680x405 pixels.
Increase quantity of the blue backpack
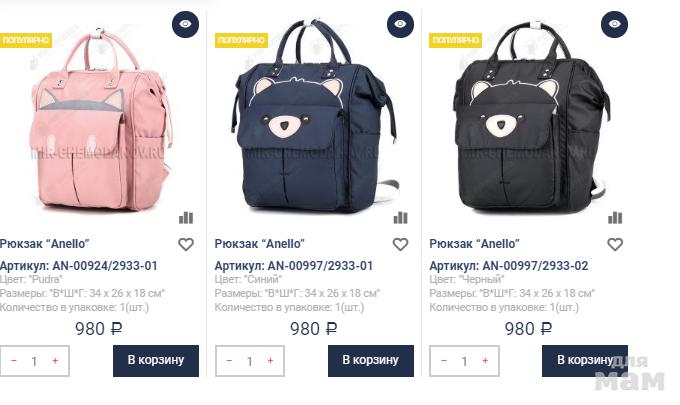(270, 361)
